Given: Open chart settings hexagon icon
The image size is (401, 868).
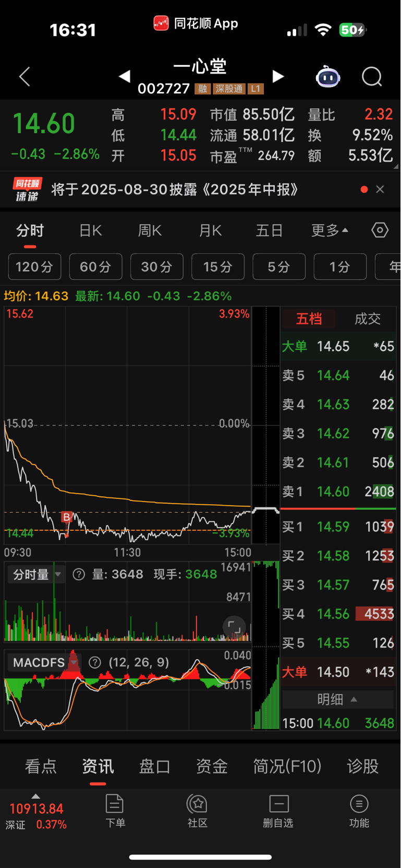Looking at the screenshot, I should (380, 230).
